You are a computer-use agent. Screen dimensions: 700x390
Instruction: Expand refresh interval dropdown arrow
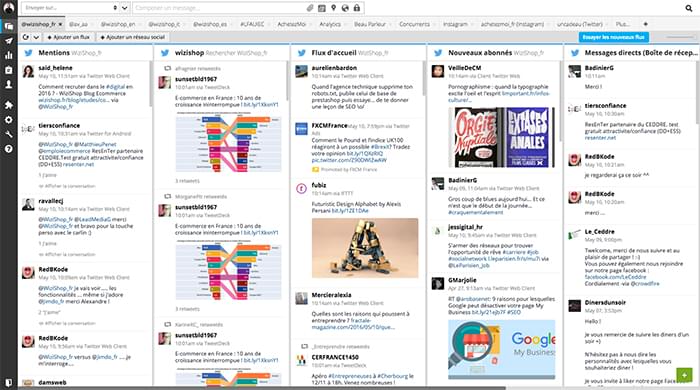pos(36,37)
